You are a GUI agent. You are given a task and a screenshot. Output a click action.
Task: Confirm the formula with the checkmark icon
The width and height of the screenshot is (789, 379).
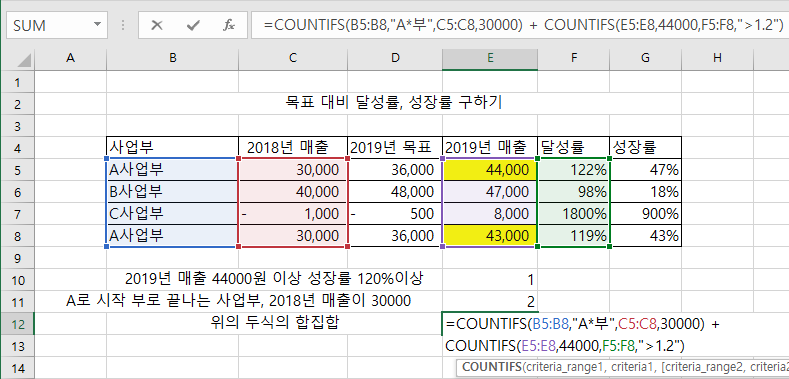point(193,25)
